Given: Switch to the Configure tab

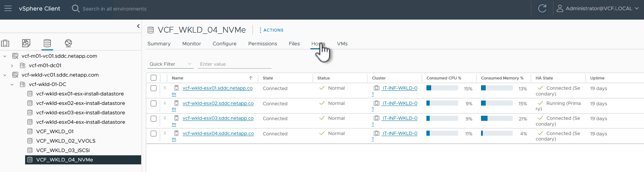Looking at the screenshot, I should [x=224, y=44].
